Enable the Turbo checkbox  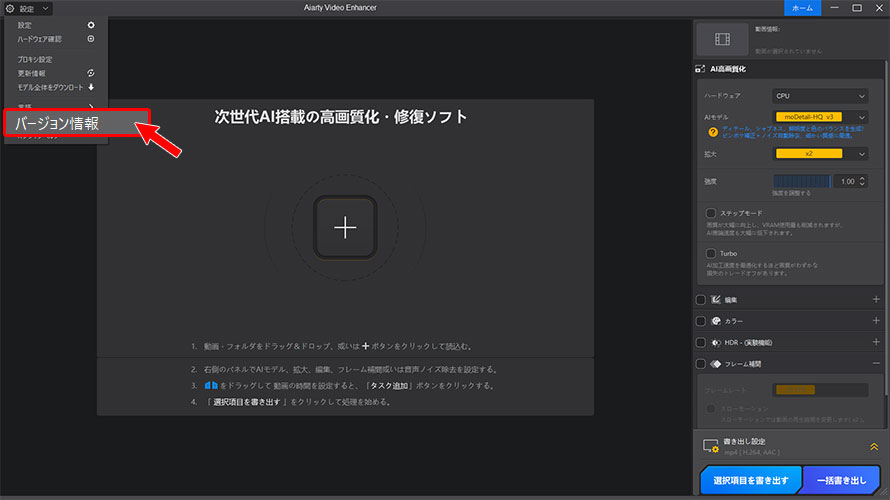pos(711,254)
